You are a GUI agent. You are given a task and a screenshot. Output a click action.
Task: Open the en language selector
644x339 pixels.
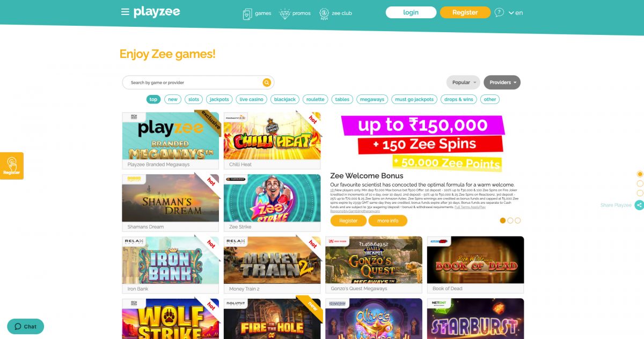pyautogui.click(x=516, y=12)
